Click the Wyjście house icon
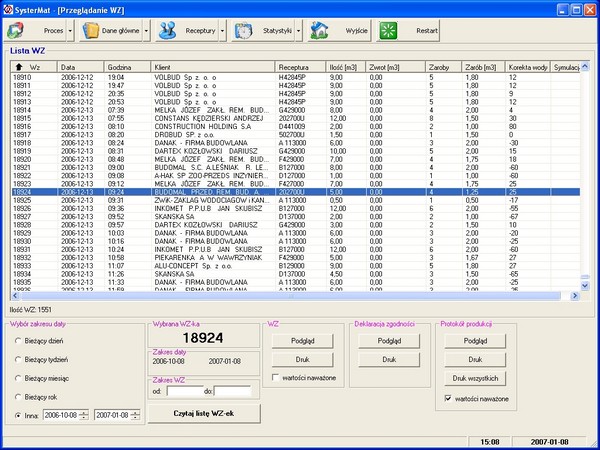Viewport: 600px width, 450px height. pos(319,31)
